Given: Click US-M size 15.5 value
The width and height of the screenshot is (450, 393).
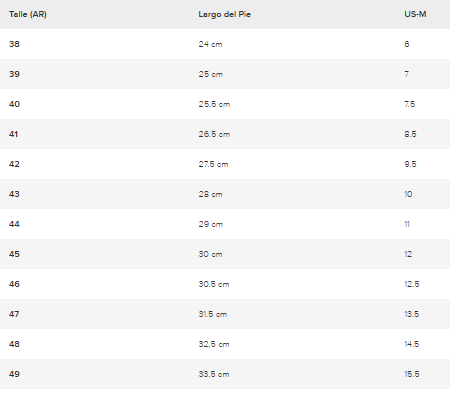Looking at the screenshot, I should (412, 374).
